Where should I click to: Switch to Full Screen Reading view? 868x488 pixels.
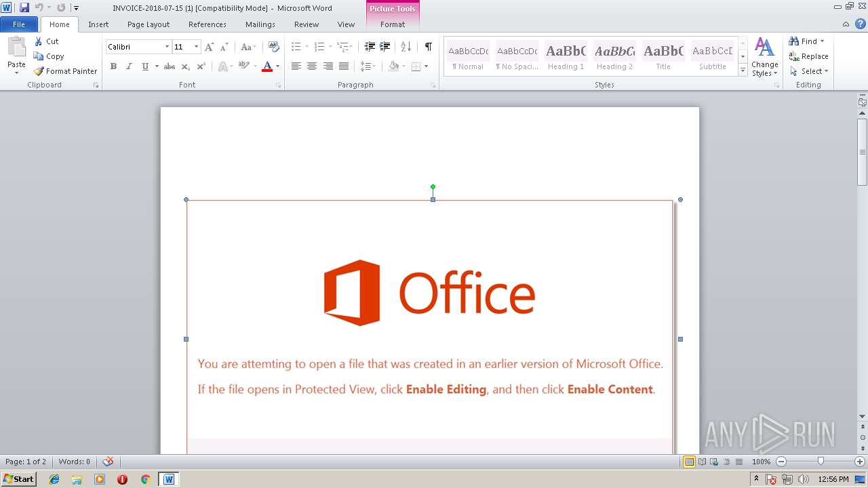[x=701, y=462]
